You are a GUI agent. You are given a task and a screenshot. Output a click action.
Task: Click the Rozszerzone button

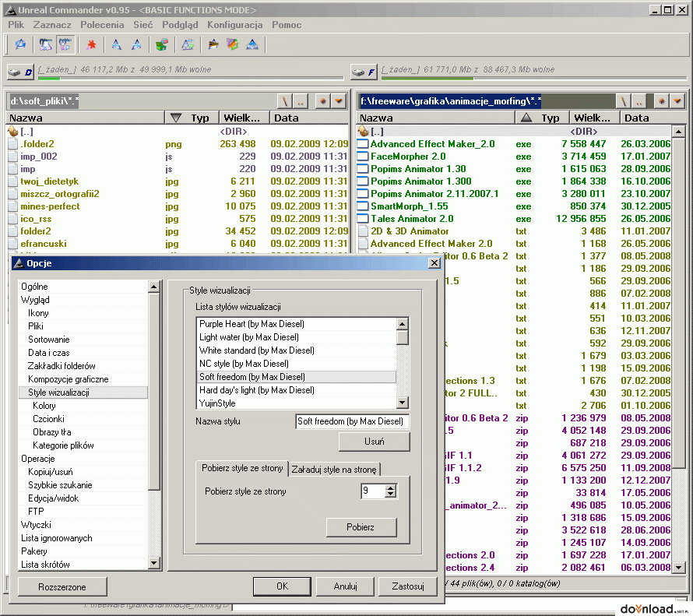click(62, 587)
